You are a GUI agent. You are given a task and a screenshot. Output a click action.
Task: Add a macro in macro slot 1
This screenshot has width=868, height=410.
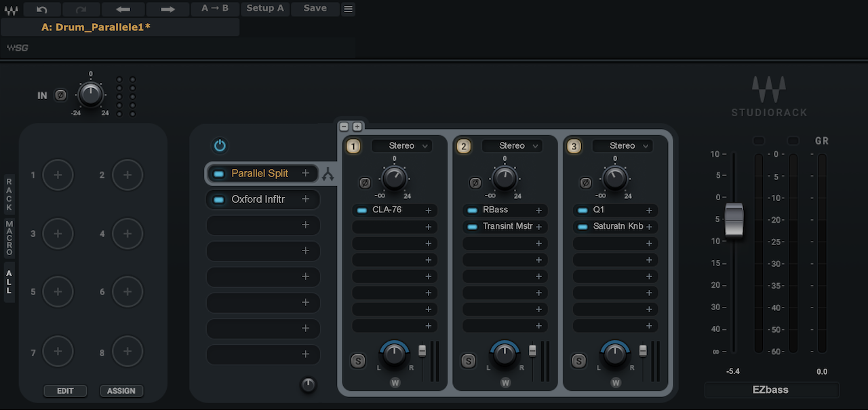coord(58,175)
